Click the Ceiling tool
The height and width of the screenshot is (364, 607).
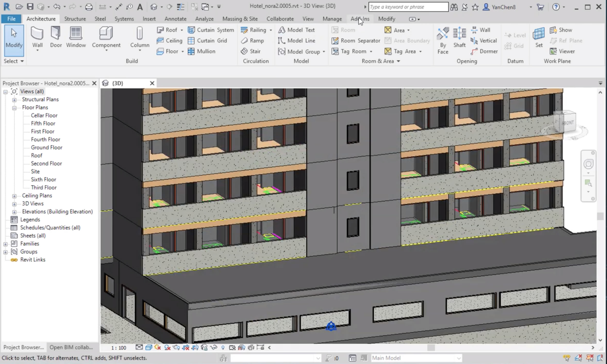point(169,41)
